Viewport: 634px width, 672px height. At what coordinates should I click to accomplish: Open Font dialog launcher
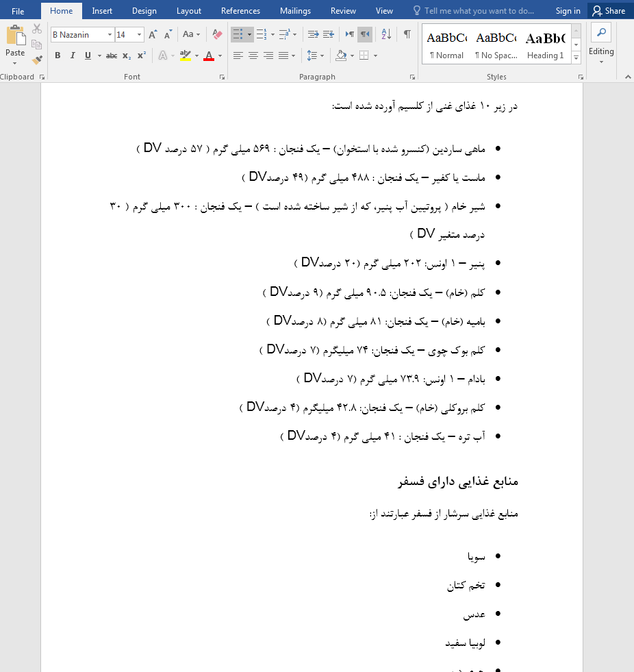222,77
